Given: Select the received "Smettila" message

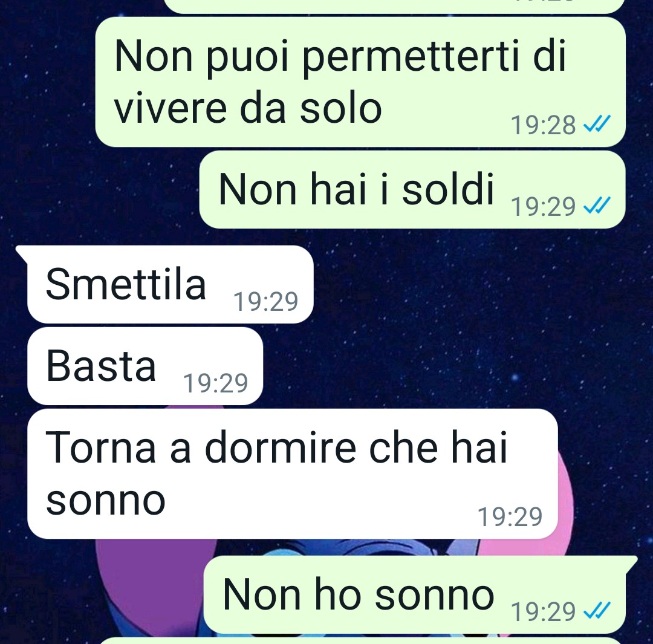Looking at the screenshot, I should point(170,285).
